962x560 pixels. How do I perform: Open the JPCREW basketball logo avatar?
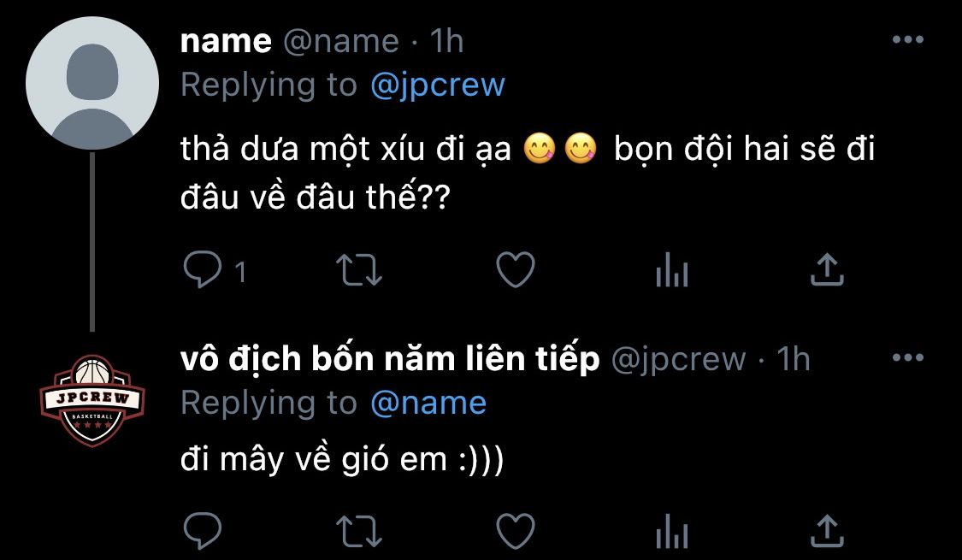[92, 401]
